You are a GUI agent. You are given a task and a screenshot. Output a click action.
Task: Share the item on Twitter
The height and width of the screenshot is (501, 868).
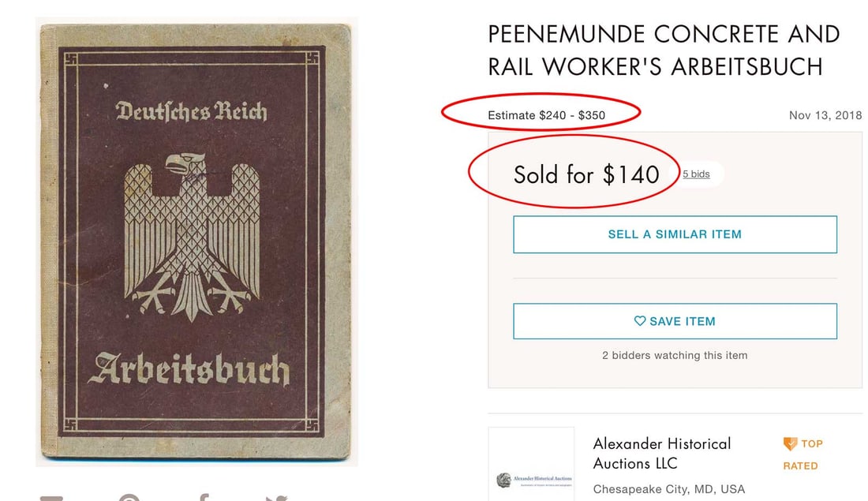275,498
